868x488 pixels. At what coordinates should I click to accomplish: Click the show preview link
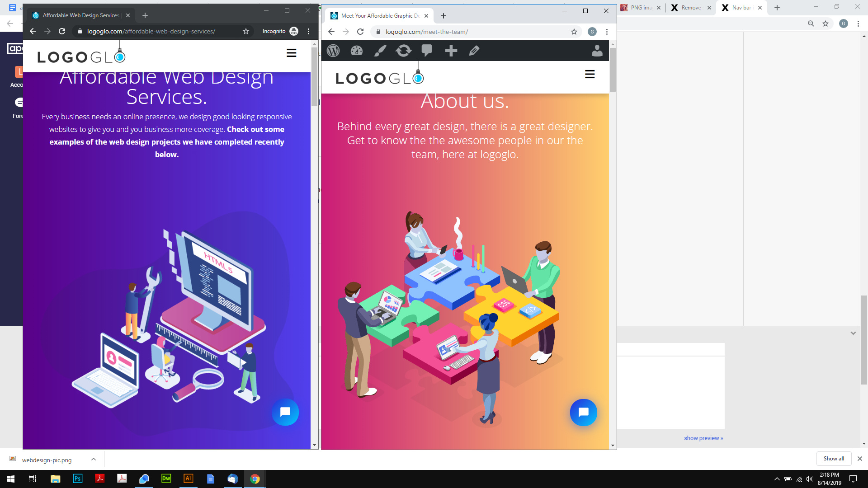(x=703, y=438)
